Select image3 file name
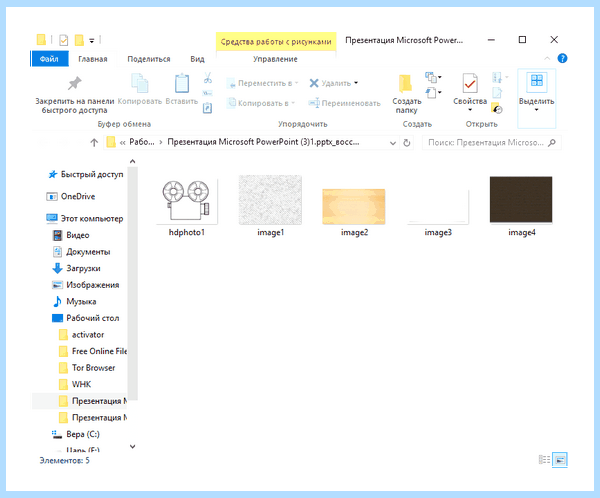This screenshot has height=498, width=600. pos(438,232)
